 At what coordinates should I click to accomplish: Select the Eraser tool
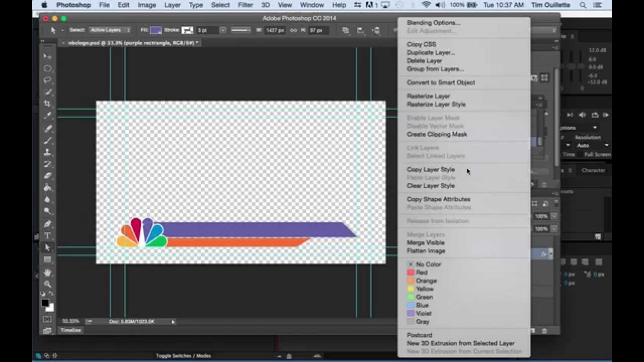coord(48,176)
